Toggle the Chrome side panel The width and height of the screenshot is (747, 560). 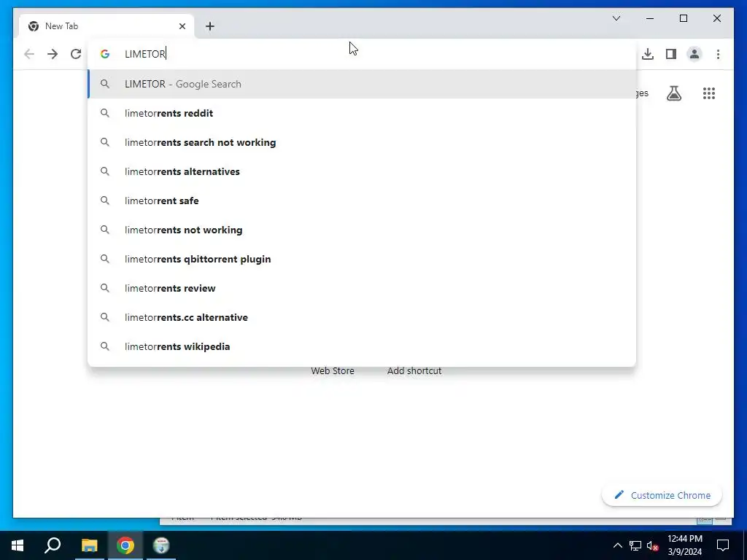(x=671, y=54)
